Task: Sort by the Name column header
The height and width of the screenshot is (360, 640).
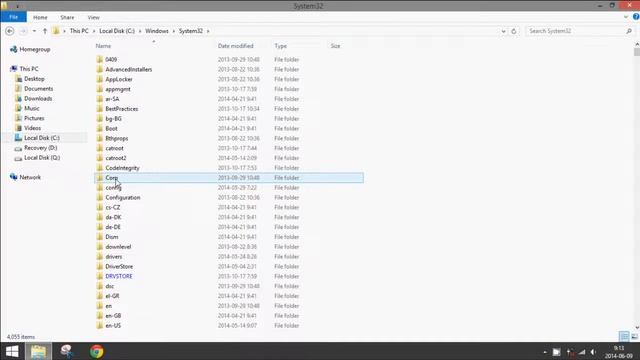Action: [103, 46]
